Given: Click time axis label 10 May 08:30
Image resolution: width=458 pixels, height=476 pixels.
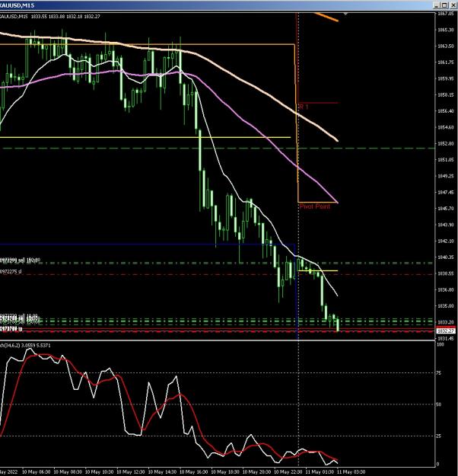Looking at the screenshot, I should (x=68, y=471).
